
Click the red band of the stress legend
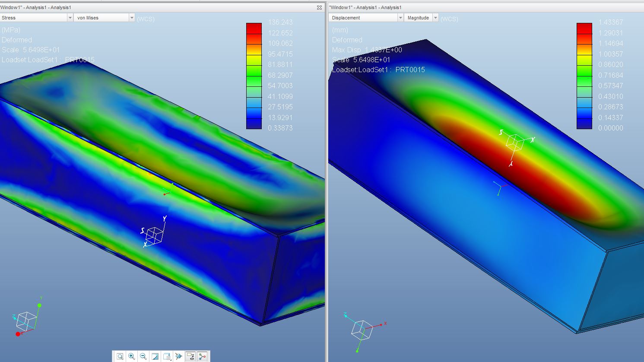click(254, 28)
